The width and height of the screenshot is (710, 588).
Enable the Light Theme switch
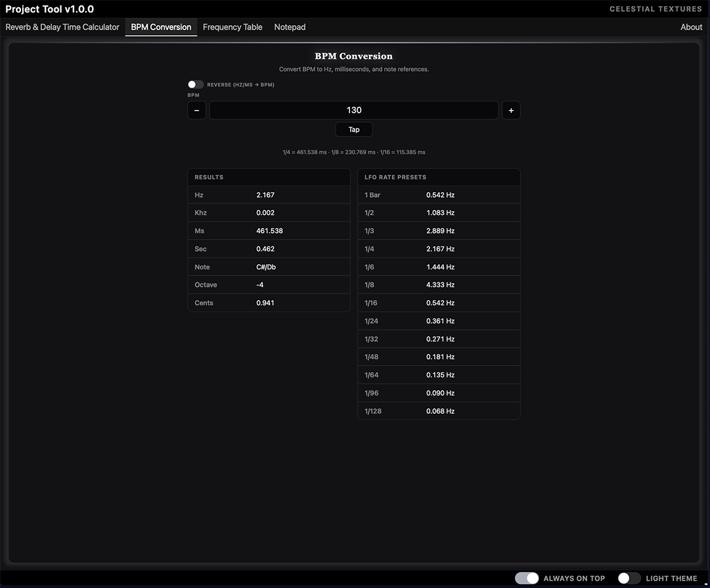629,578
